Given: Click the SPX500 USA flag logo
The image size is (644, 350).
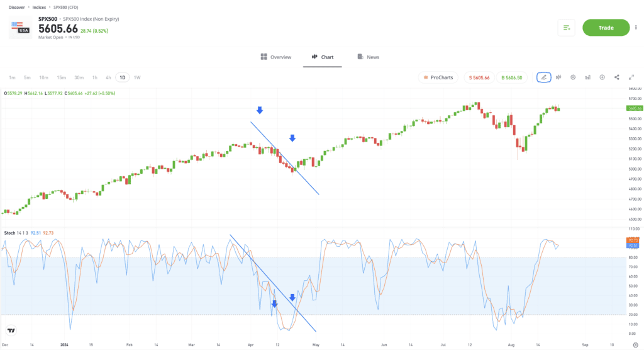Looking at the screenshot, I should (x=21, y=28).
